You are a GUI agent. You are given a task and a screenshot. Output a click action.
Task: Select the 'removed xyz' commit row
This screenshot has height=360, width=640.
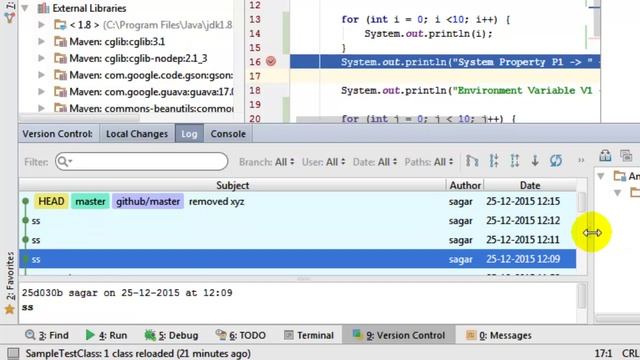(298, 201)
